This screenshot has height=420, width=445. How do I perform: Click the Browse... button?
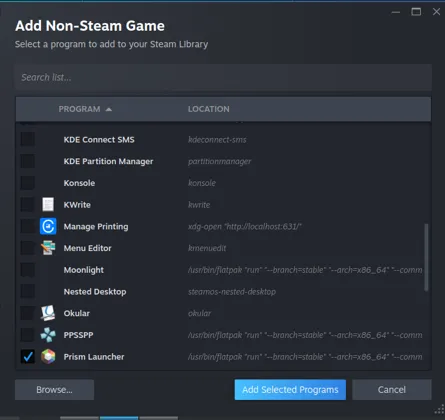coord(54,390)
